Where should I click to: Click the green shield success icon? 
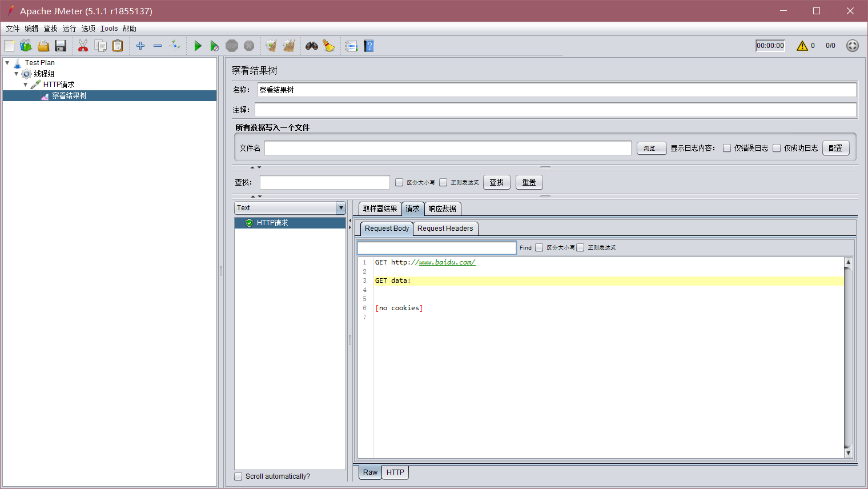pyautogui.click(x=249, y=223)
